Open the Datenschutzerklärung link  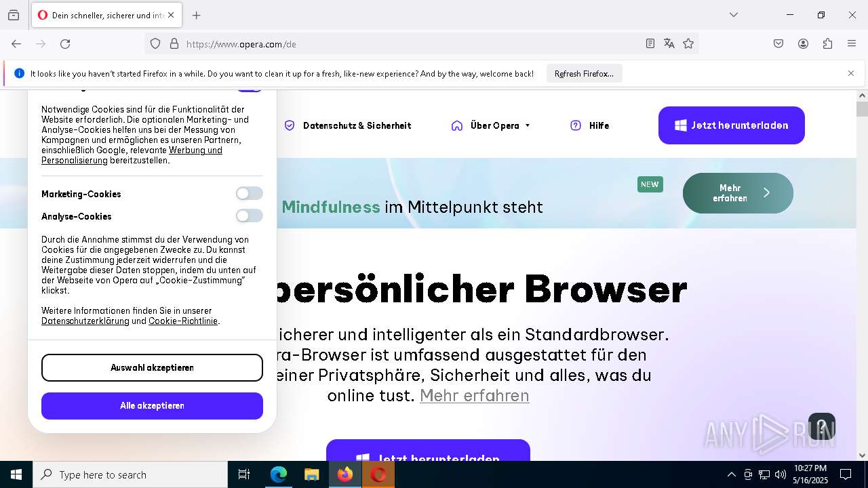[x=85, y=321]
